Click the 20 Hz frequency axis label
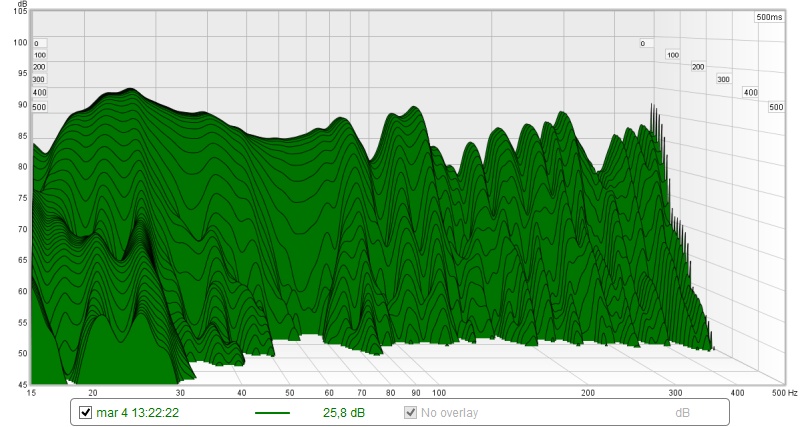 [92, 393]
